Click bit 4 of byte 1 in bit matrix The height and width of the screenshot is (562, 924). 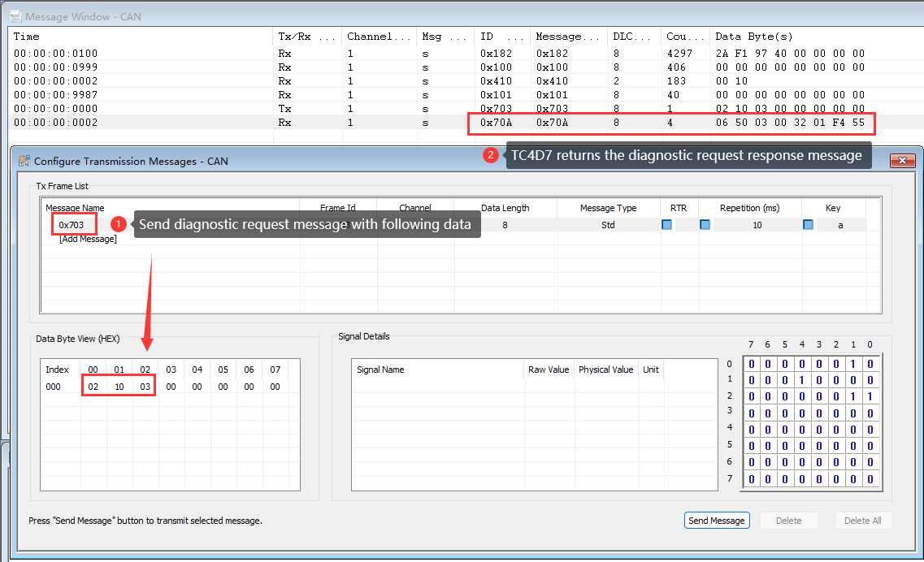pyautogui.click(x=801, y=380)
